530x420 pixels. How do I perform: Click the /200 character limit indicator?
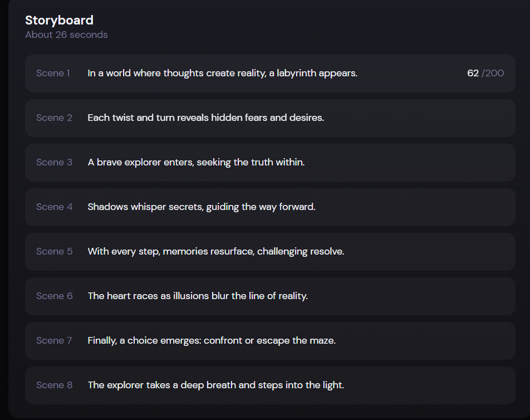click(493, 73)
